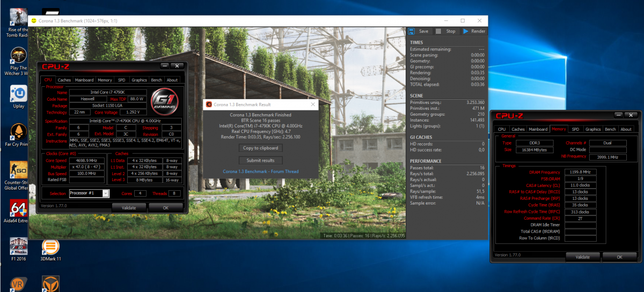Screen dimensions: 644x292
Task: Click the 11.0 clocks CAS Latency value
Action: click(x=580, y=185)
